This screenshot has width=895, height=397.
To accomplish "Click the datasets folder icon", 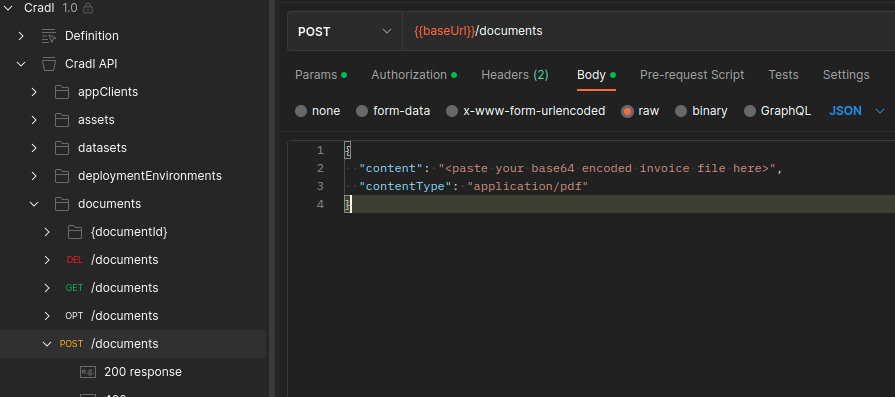I will coord(62,148).
